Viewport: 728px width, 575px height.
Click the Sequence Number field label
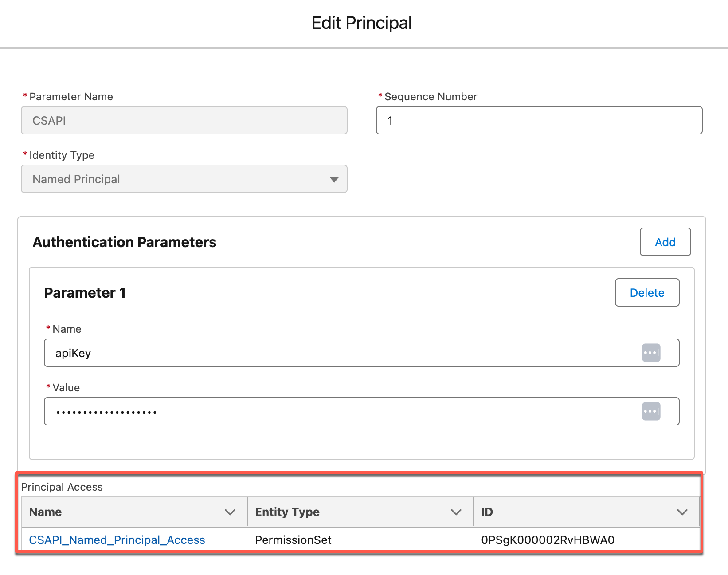click(431, 97)
